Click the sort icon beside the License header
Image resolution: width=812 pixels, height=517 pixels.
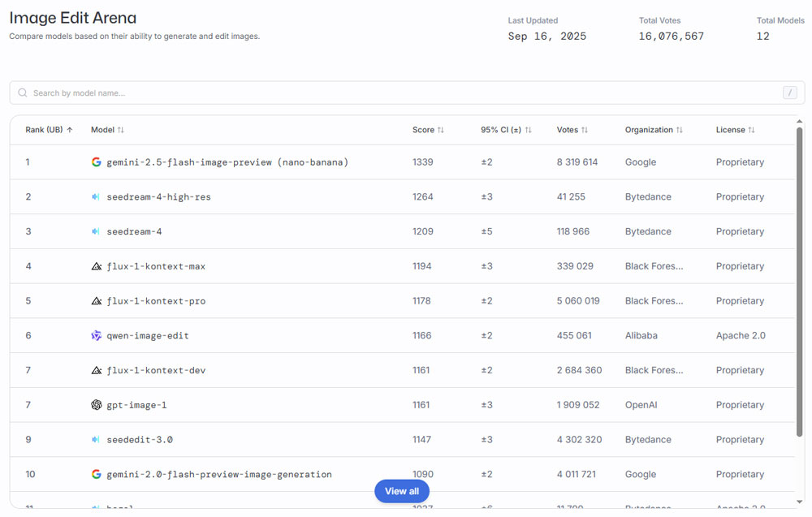click(751, 130)
